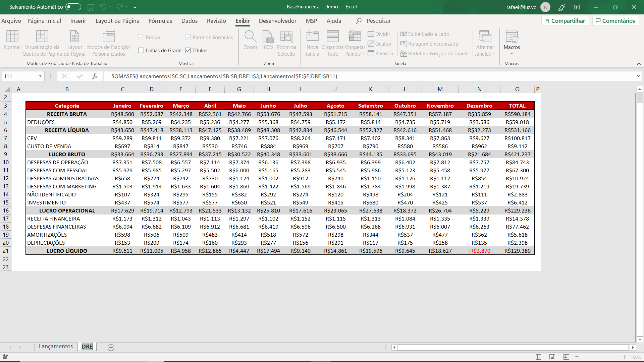Insert function with fx icon
644x362 pixels.
(x=95, y=76)
